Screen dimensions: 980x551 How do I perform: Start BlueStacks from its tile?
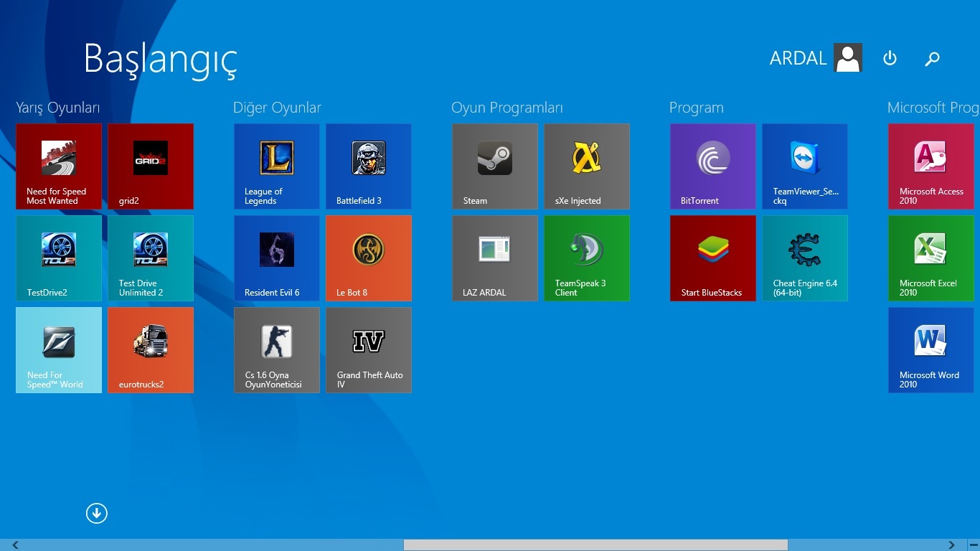[713, 258]
